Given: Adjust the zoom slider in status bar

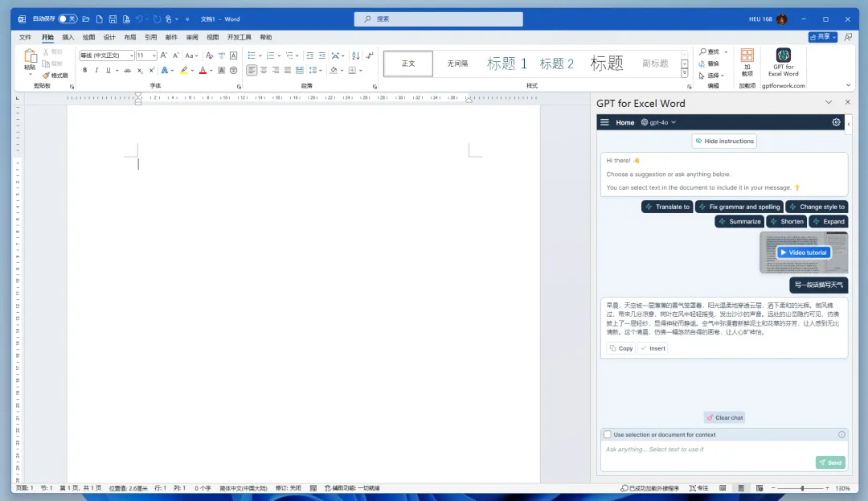Looking at the screenshot, I should [801, 488].
